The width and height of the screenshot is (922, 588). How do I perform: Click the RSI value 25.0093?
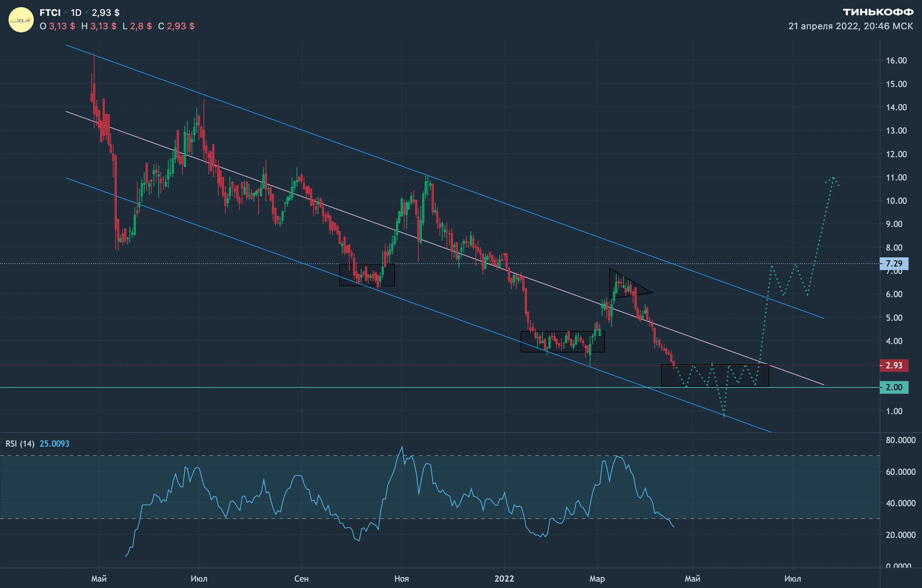click(x=55, y=444)
